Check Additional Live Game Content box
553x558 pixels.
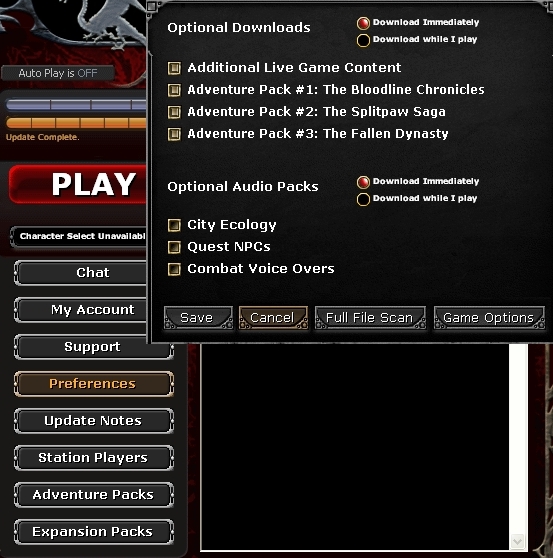pos(174,68)
